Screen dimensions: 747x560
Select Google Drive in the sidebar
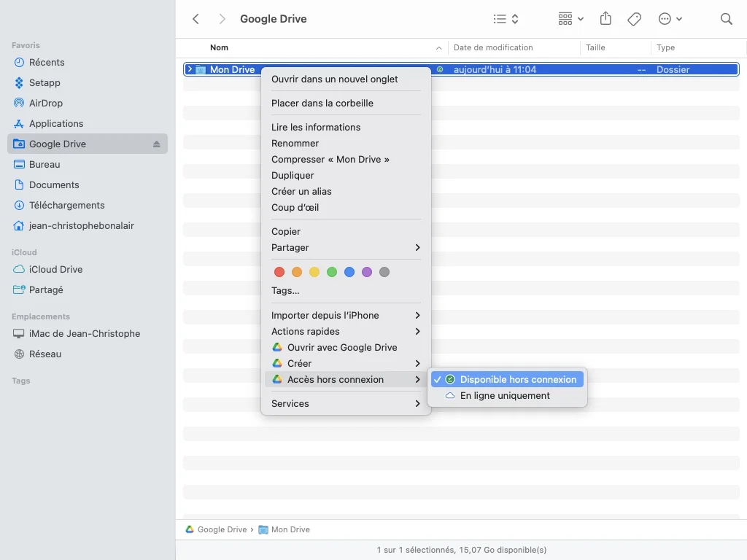coord(88,144)
